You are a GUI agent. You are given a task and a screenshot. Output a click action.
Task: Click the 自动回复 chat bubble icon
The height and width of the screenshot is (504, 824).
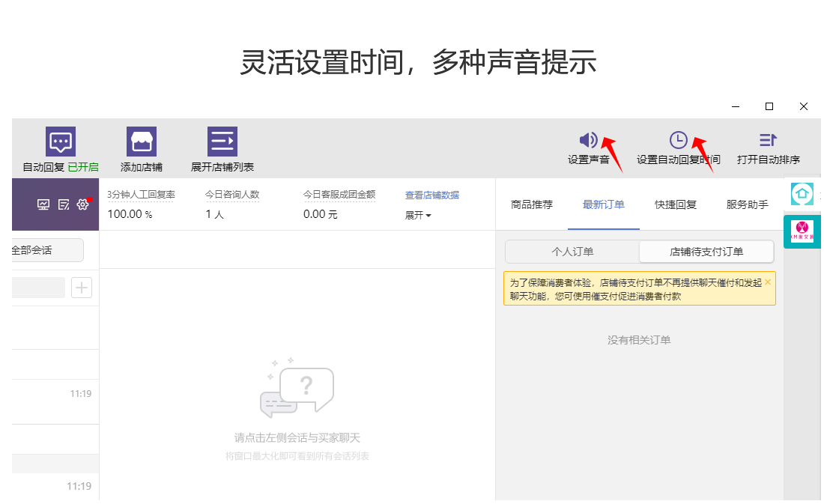point(61,142)
